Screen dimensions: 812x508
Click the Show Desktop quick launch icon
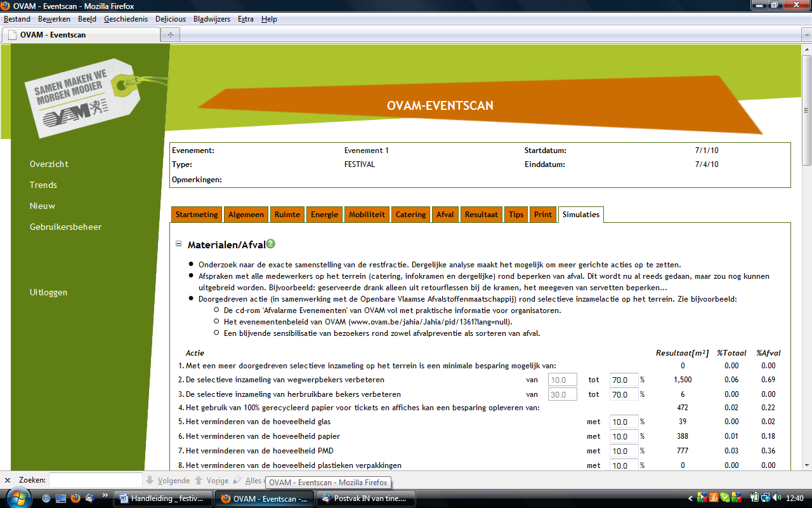61,498
